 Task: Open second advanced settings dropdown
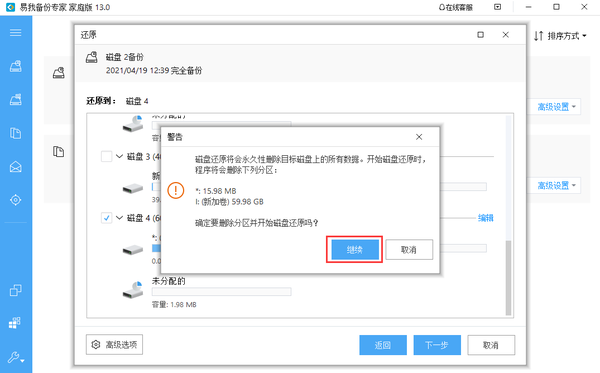[556, 186]
